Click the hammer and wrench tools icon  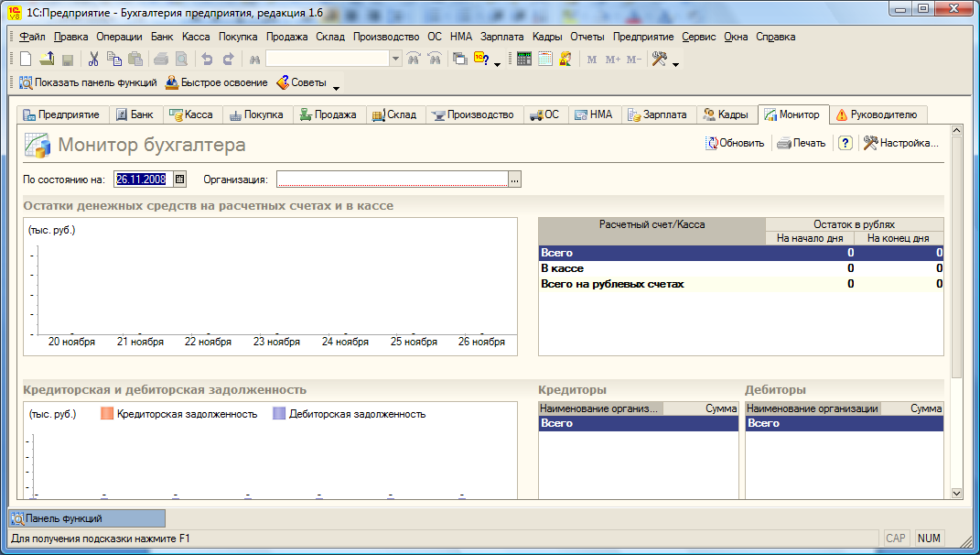pos(660,59)
